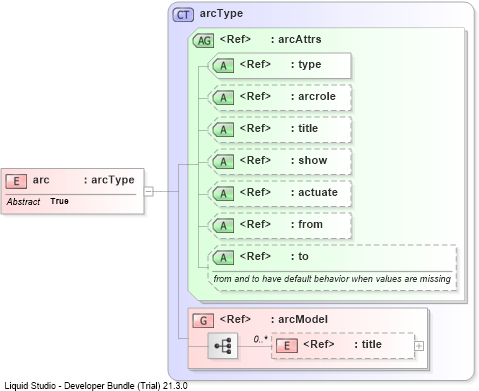Click the True abstract value

59,201
